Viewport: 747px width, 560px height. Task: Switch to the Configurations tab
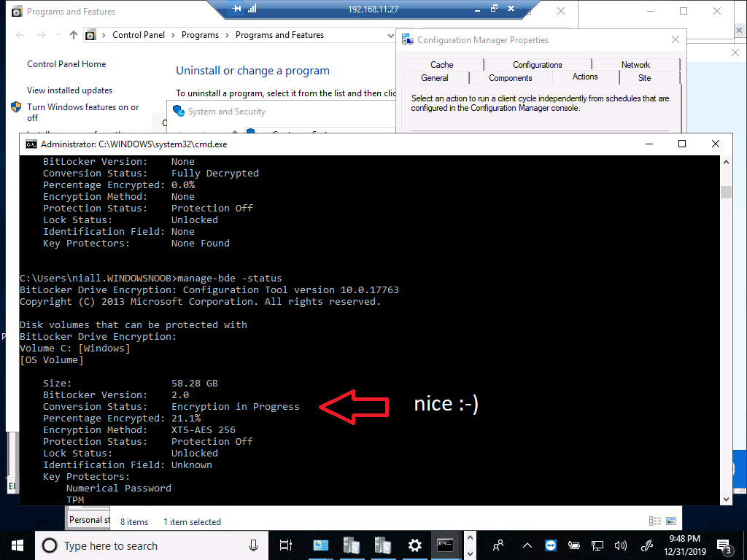[x=538, y=65]
